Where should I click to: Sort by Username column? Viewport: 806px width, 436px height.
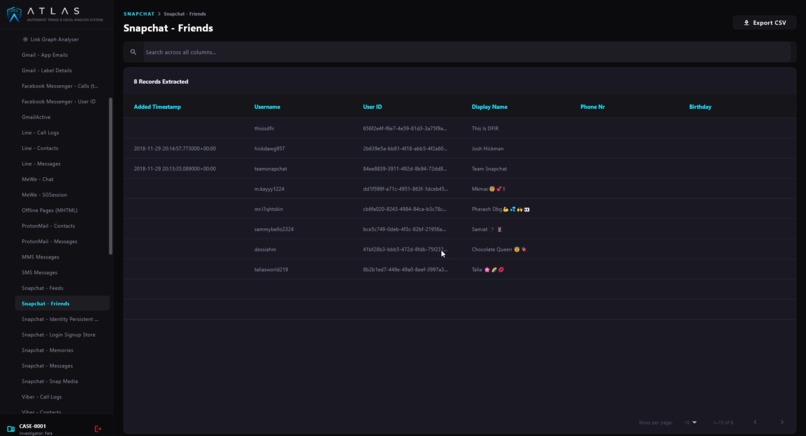[x=267, y=107]
